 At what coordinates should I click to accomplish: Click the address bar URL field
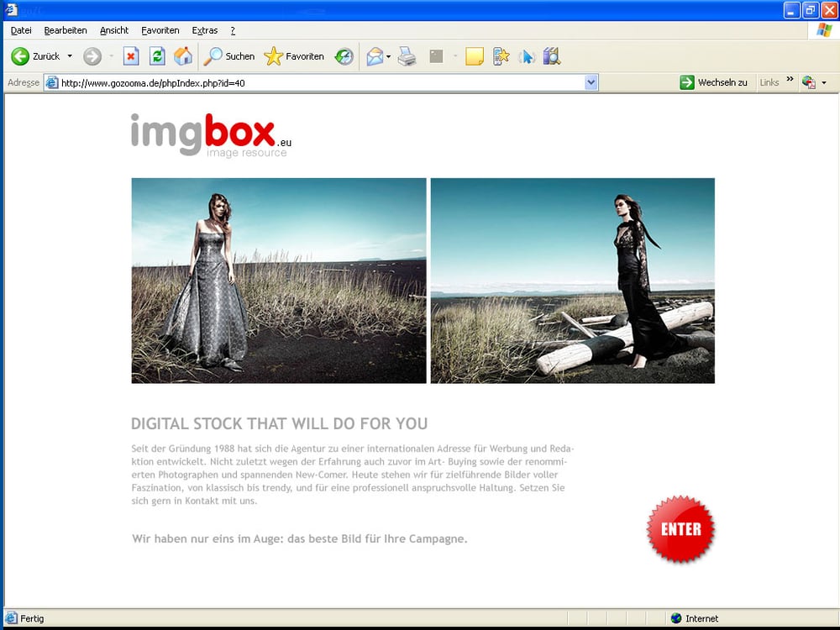click(322, 83)
